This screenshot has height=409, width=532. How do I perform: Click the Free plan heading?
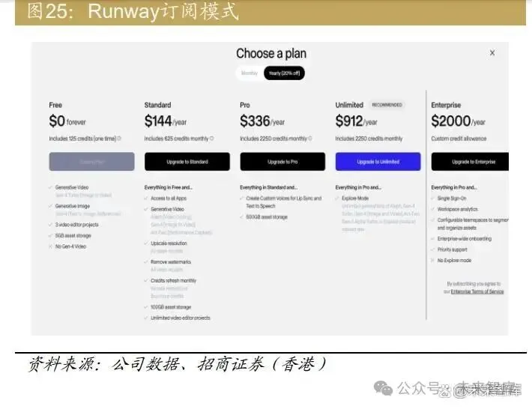point(55,105)
